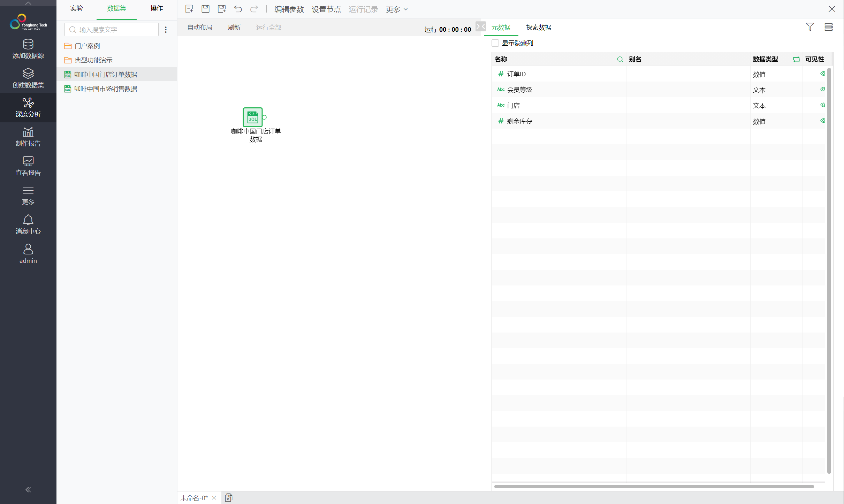Select the 订单ID column row
Image resolution: width=844 pixels, height=504 pixels.
(659, 74)
